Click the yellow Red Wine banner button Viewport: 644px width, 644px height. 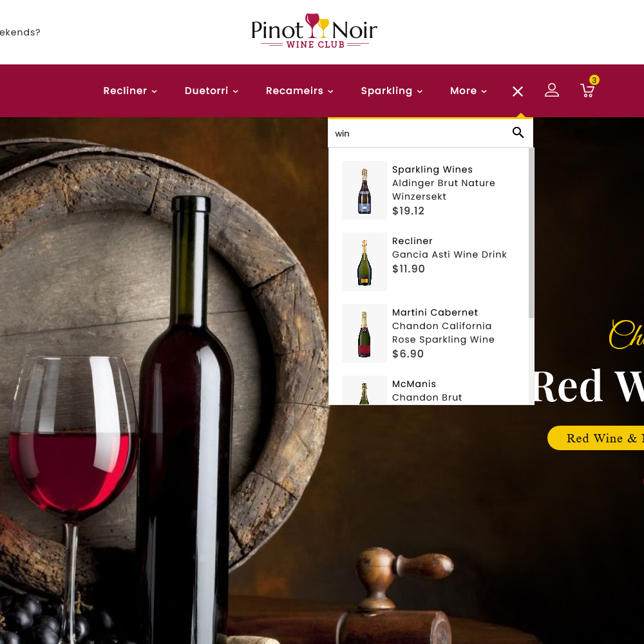pyautogui.click(x=596, y=438)
